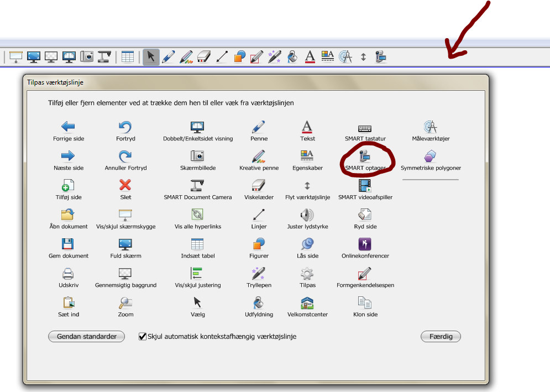Click the Klon side icon
The image size is (550, 392).
pyautogui.click(x=365, y=302)
